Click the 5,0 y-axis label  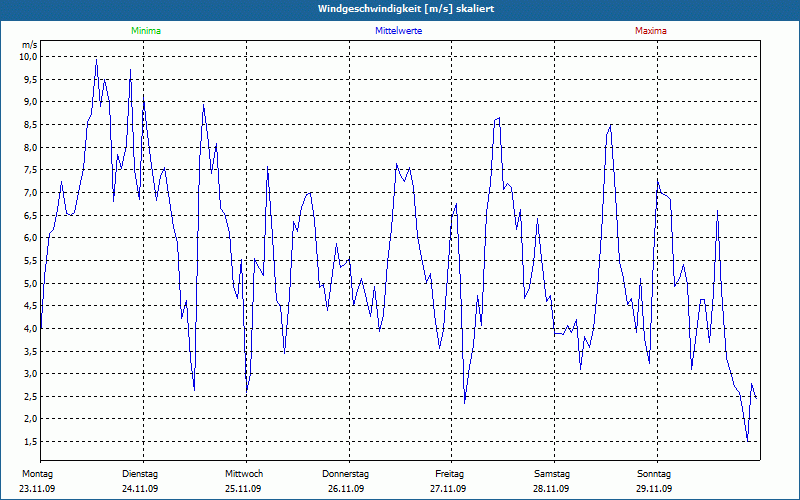click(31, 283)
